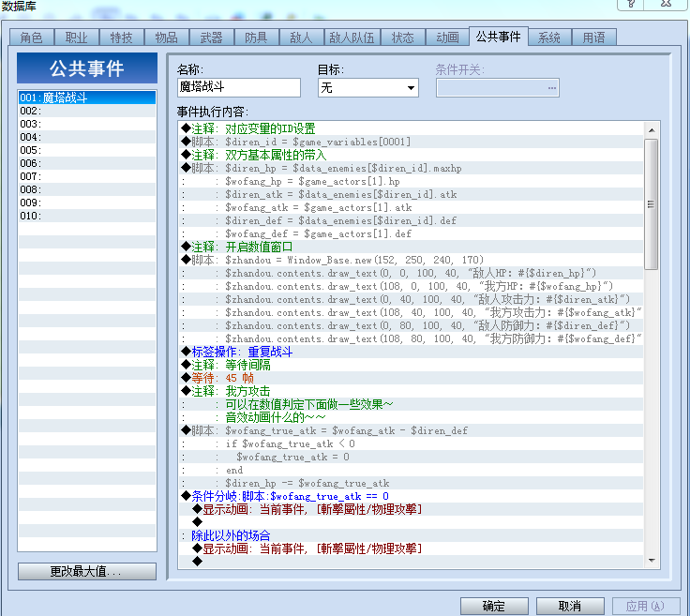Select line $wofang_hp = $game_actors[1].hp
690x616 pixels.
(411, 181)
